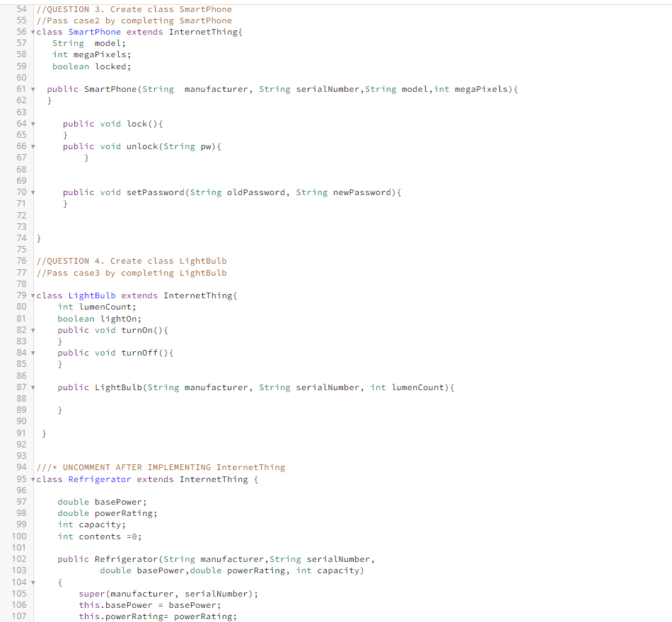Collapse the SmartPhone constructor on line 61
Image resolution: width=672 pixels, height=622 pixels.
tap(32, 88)
